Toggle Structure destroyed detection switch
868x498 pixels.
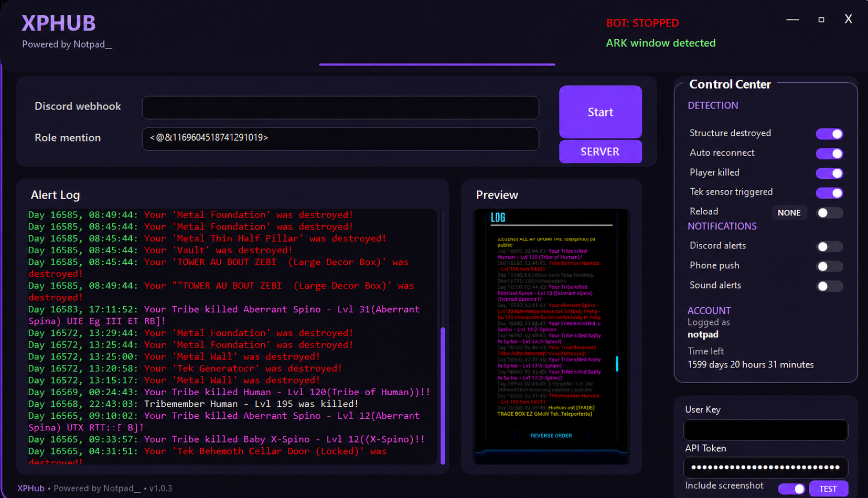pyautogui.click(x=829, y=134)
